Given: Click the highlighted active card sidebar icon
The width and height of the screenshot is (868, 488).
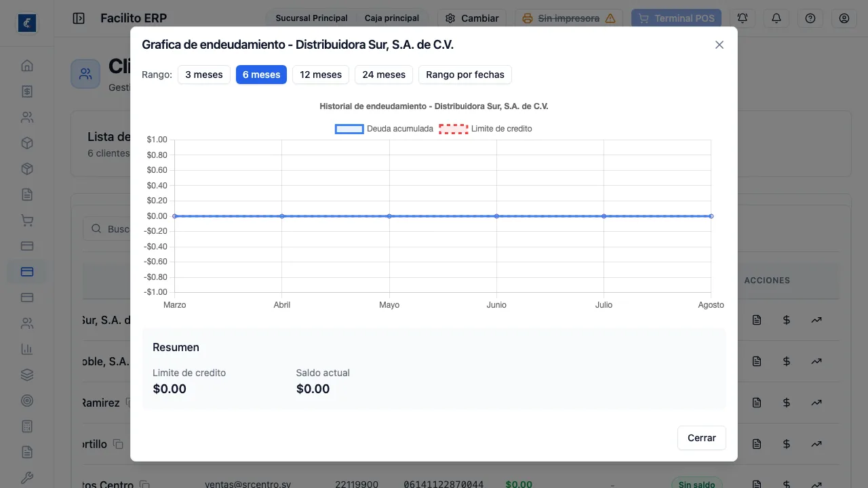Looking at the screenshot, I should click(27, 272).
